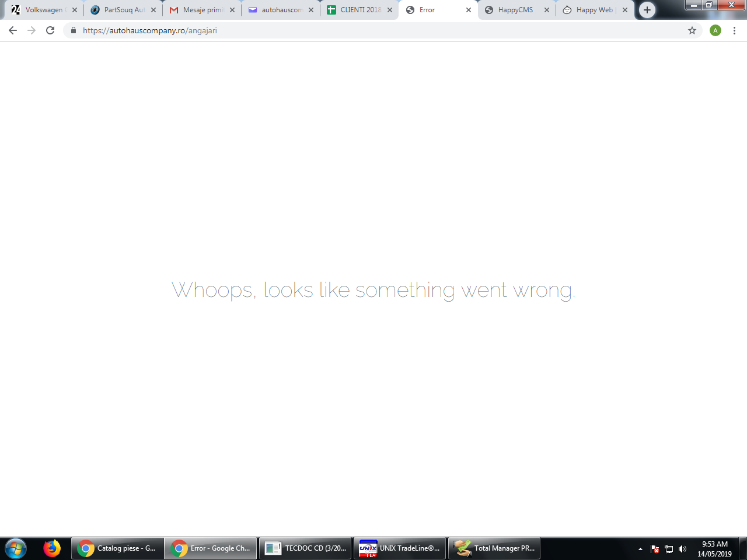Go forward to next page

(x=32, y=30)
